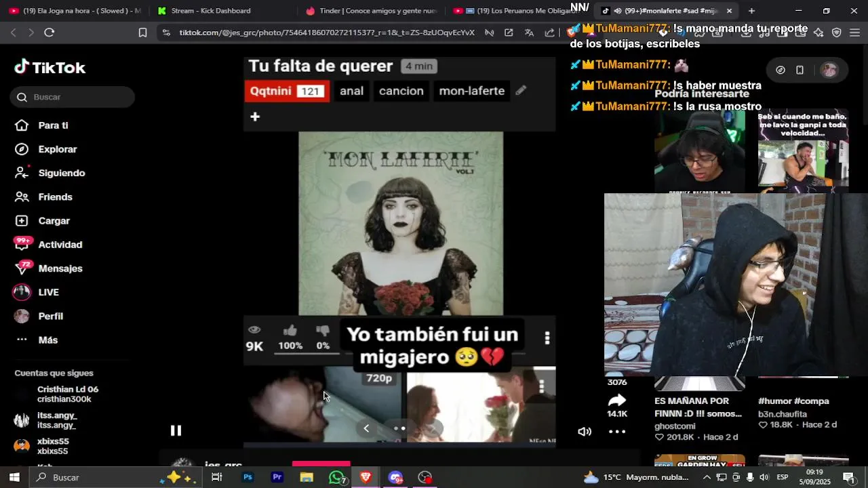Open Premiere Pro from the taskbar

[277, 477]
